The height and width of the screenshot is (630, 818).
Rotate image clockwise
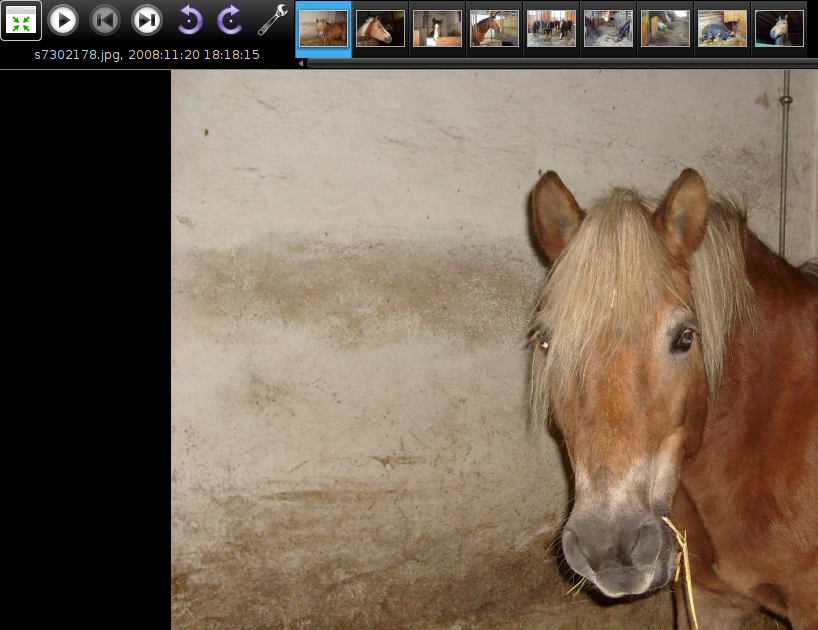[230, 20]
